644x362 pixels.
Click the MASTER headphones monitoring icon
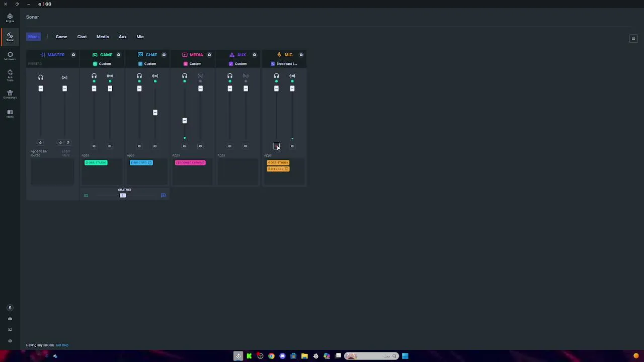41,77
